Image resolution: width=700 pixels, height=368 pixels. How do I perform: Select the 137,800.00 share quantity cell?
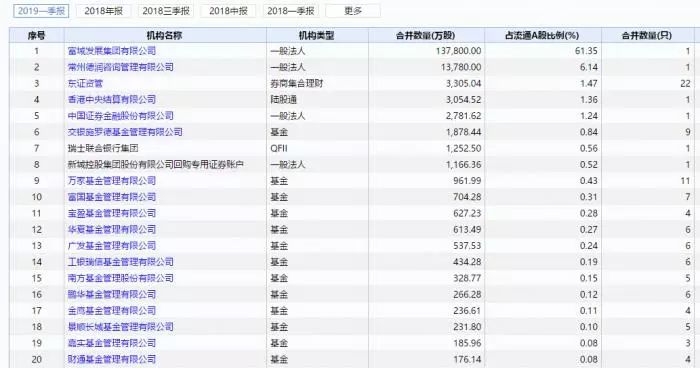tap(458, 51)
